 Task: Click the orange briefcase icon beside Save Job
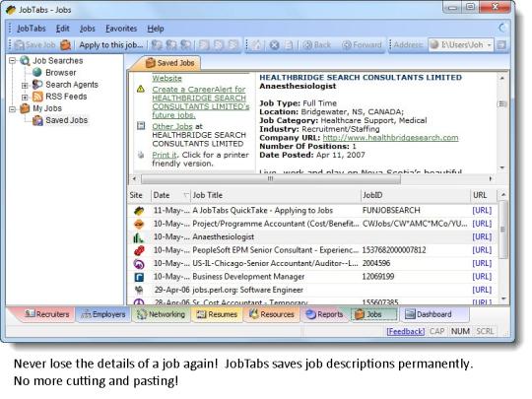[65, 45]
